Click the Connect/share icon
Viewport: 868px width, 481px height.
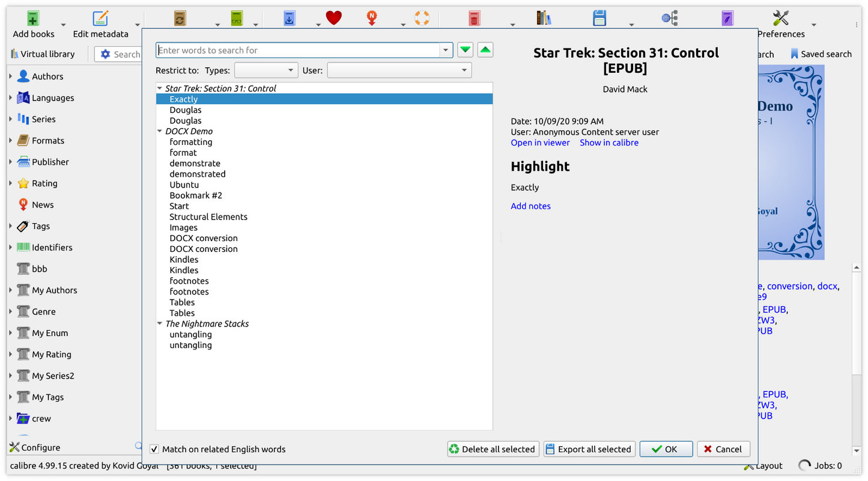[x=669, y=17]
